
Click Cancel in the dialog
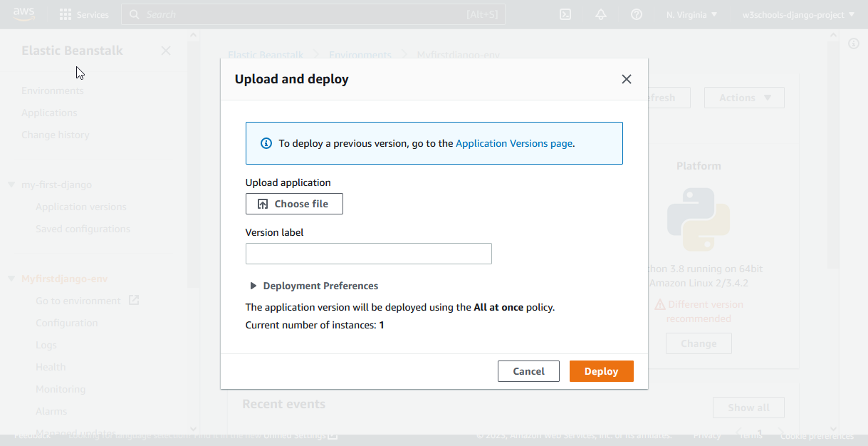[528, 371]
